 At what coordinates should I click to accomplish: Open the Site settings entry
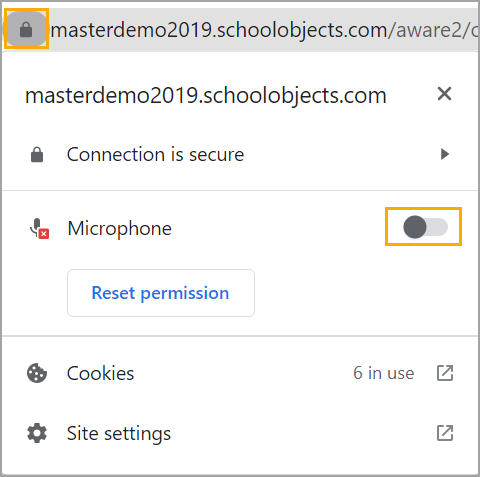(x=240, y=433)
